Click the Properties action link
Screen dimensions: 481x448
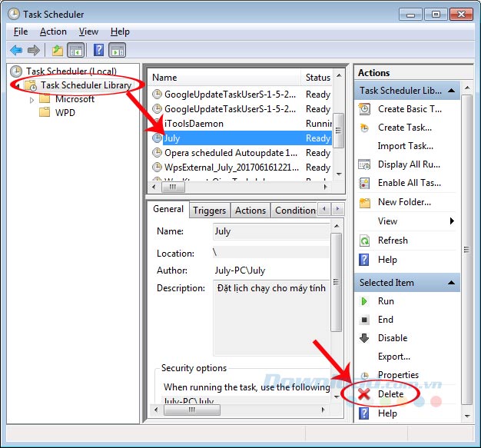click(398, 375)
